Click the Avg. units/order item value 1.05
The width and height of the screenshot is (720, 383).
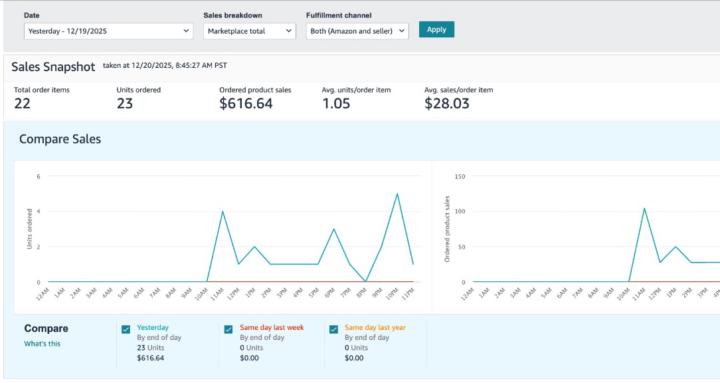pos(336,103)
